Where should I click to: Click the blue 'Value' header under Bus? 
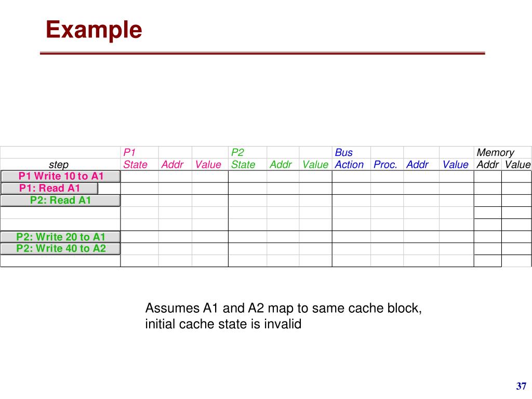pos(455,165)
